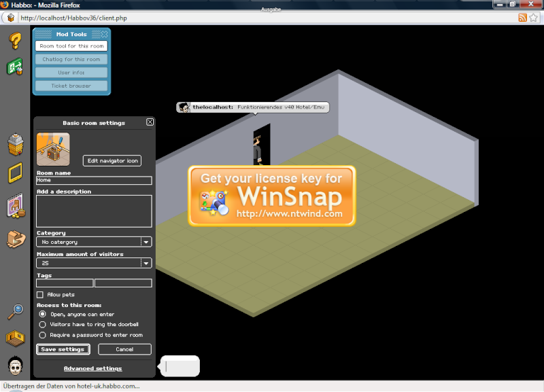
Task: Click the RSS feed icon in address bar
Action: click(522, 18)
